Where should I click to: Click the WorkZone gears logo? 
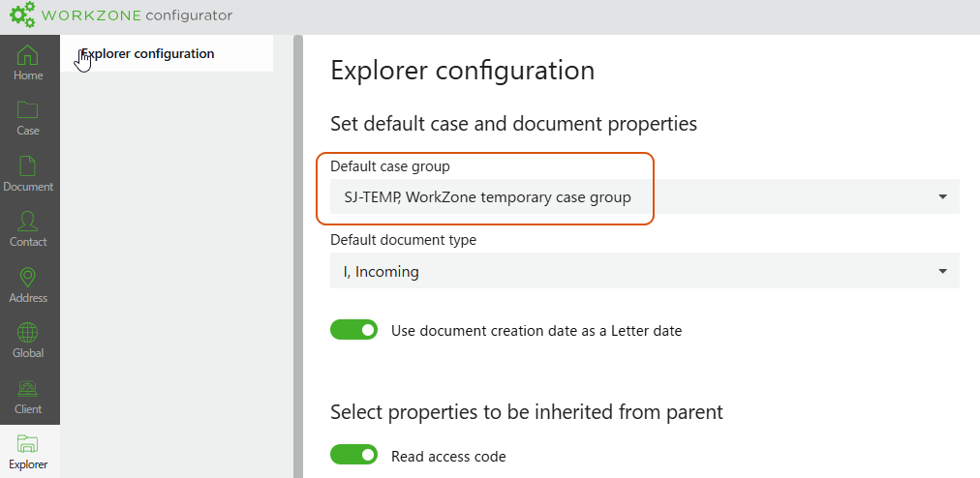(x=22, y=16)
